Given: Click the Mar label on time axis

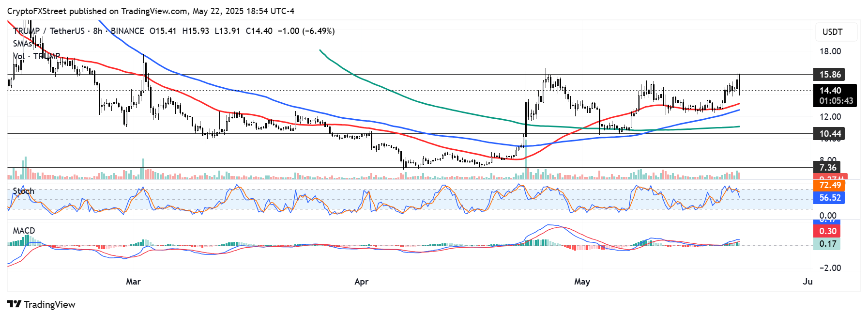Looking at the screenshot, I should (133, 282).
